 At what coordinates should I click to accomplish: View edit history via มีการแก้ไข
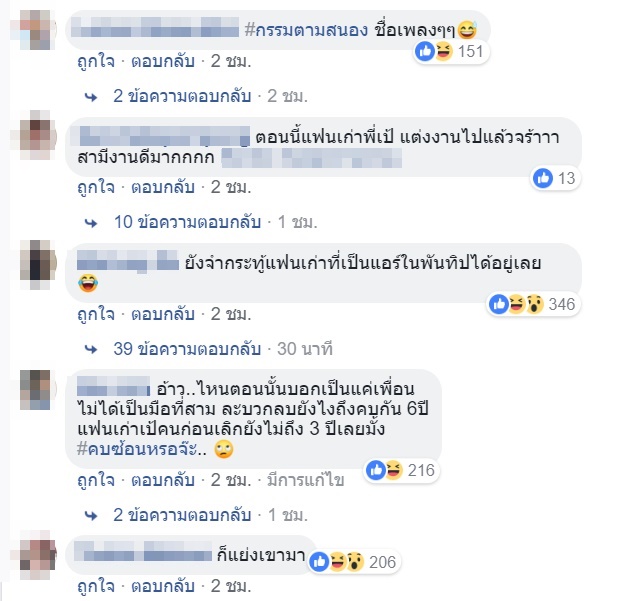[306, 480]
